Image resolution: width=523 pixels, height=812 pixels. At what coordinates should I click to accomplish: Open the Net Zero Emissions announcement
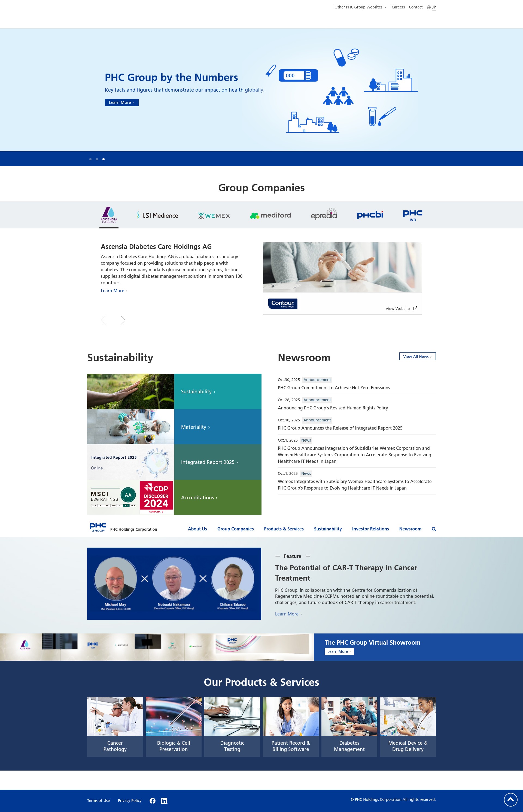click(334, 388)
